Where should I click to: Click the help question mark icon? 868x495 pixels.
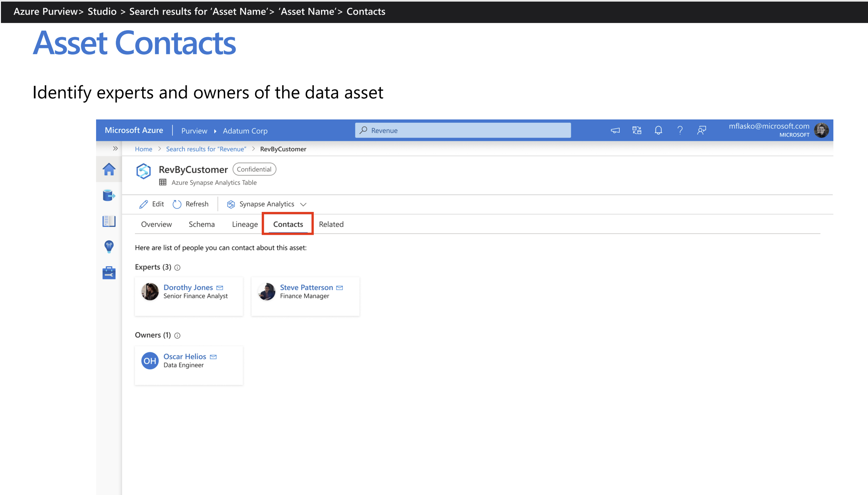[x=680, y=130]
